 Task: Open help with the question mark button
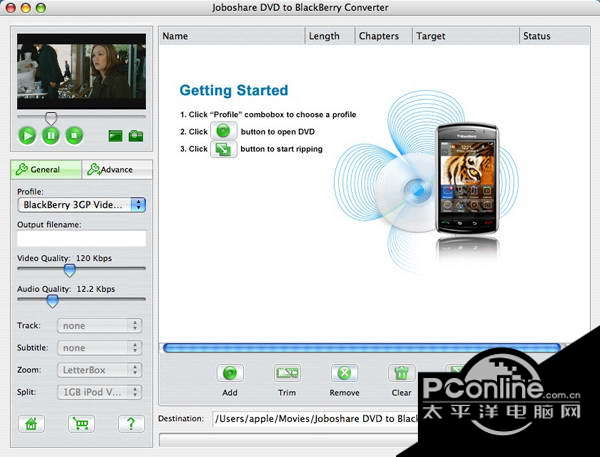[131, 424]
